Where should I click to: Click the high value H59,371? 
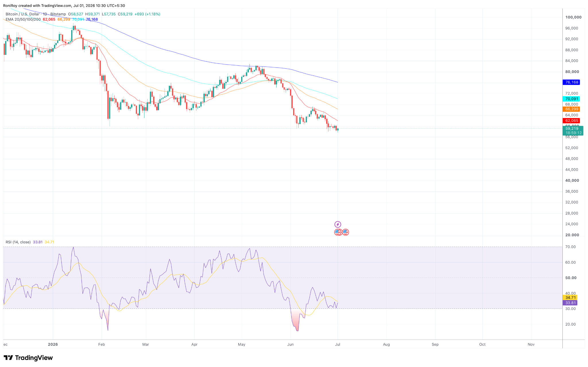click(x=92, y=14)
